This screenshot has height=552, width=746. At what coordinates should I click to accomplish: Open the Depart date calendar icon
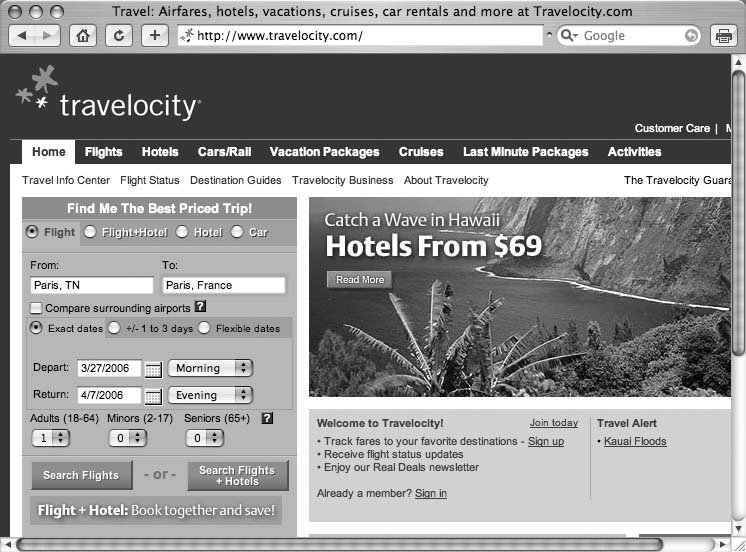pyautogui.click(x=153, y=369)
